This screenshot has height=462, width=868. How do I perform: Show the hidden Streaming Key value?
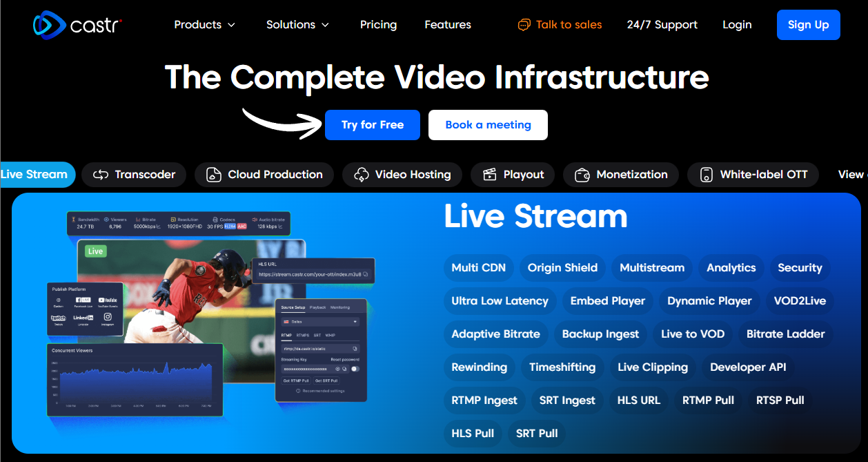click(x=337, y=369)
